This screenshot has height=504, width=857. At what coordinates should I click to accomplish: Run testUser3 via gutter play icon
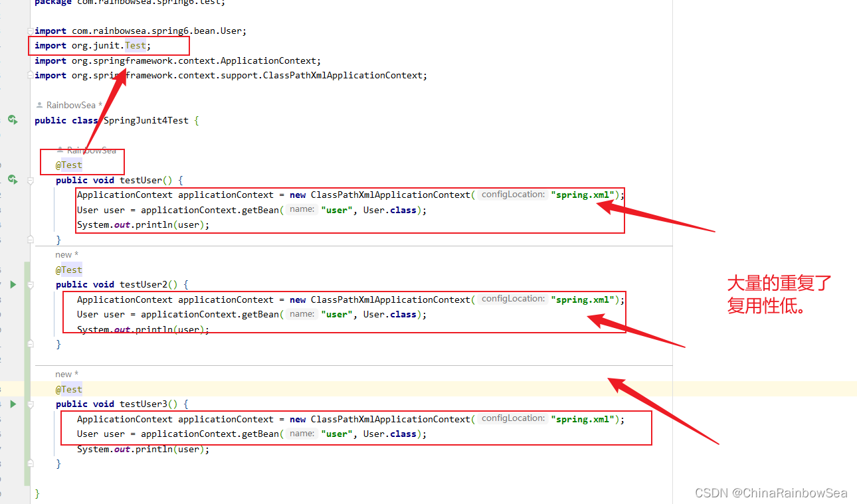[x=13, y=404]
